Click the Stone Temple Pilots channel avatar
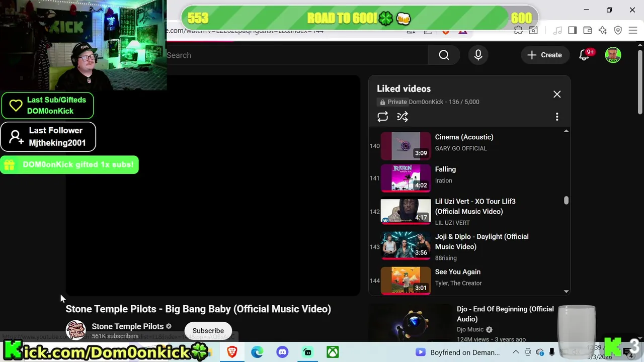 tap(76, 330)
